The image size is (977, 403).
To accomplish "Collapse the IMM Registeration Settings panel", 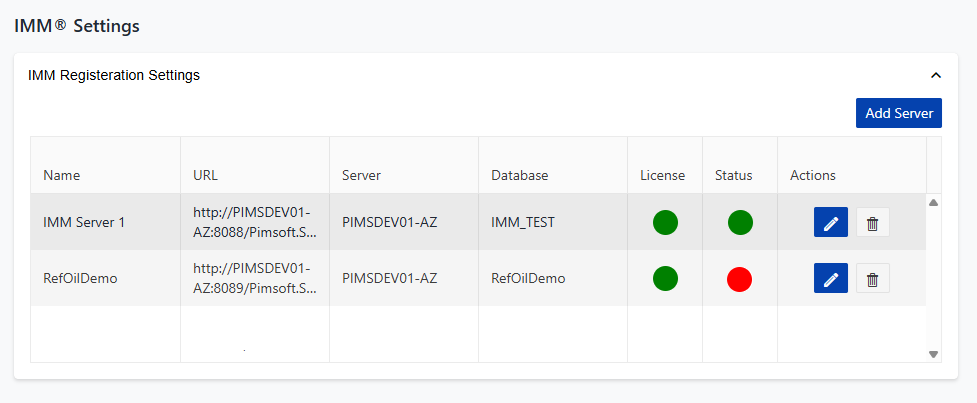I will tap(936, 75).
